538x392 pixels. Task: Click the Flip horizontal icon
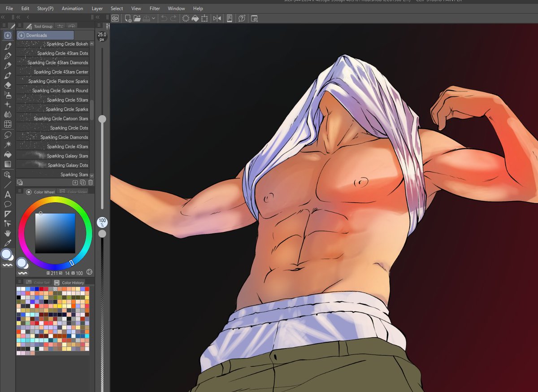click(217, 18)
